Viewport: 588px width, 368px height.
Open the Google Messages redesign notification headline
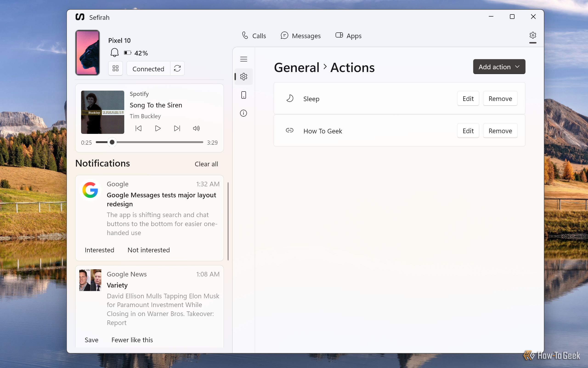tap(161, 200)
